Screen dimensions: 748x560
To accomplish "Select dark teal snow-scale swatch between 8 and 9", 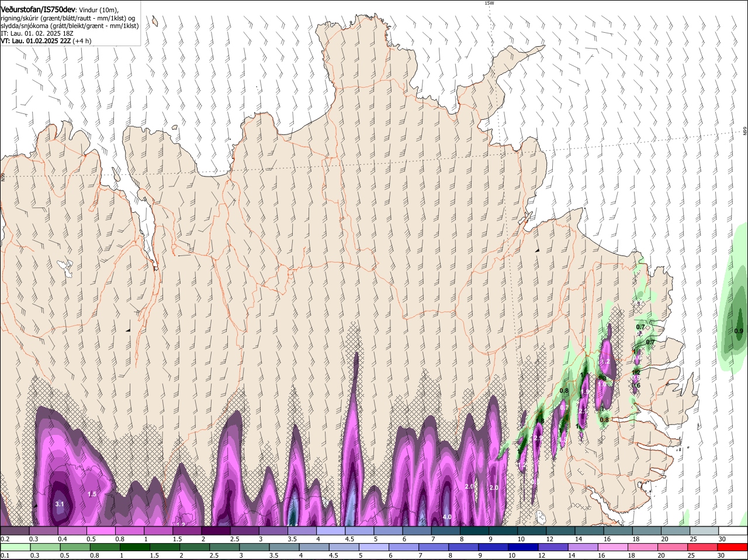I will (x=475, y=530).
